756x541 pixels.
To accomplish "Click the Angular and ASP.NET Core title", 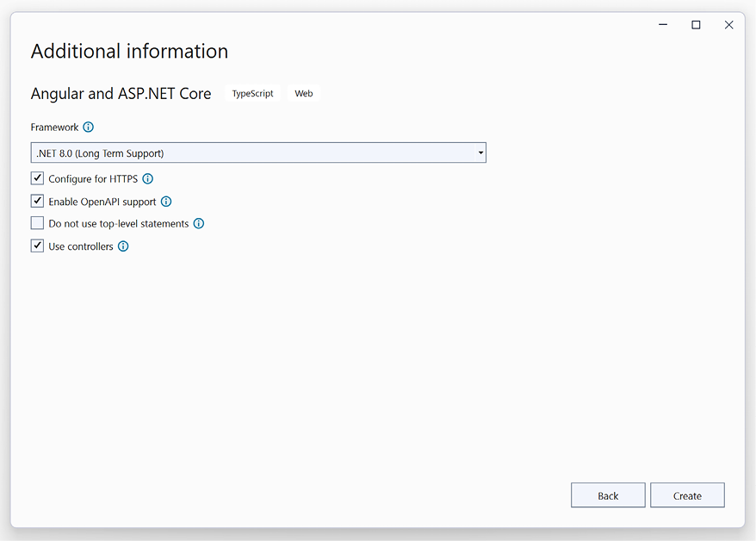I will [121, 94].
